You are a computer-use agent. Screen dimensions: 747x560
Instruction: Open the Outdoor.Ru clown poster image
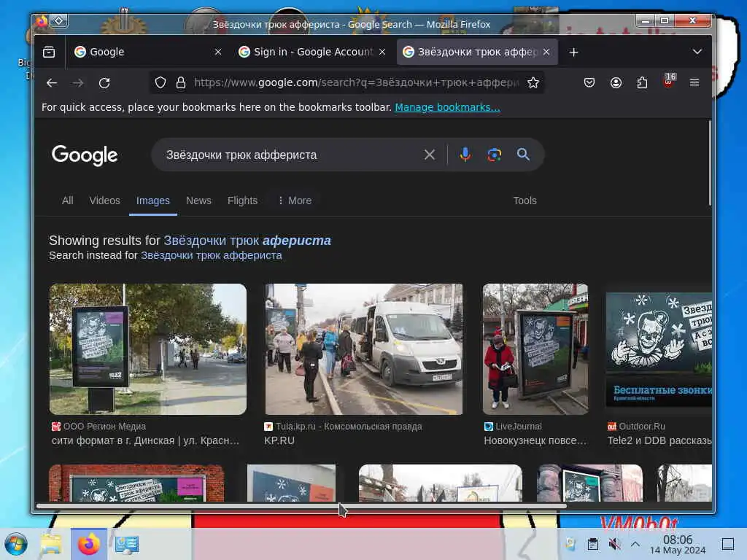tap(659, 349)
